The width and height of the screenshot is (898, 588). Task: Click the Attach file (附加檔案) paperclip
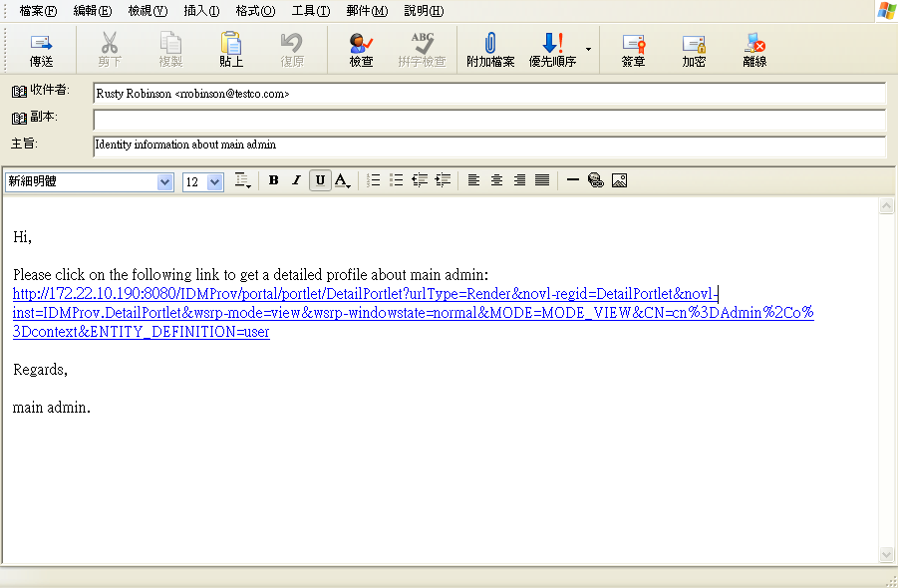490,43
